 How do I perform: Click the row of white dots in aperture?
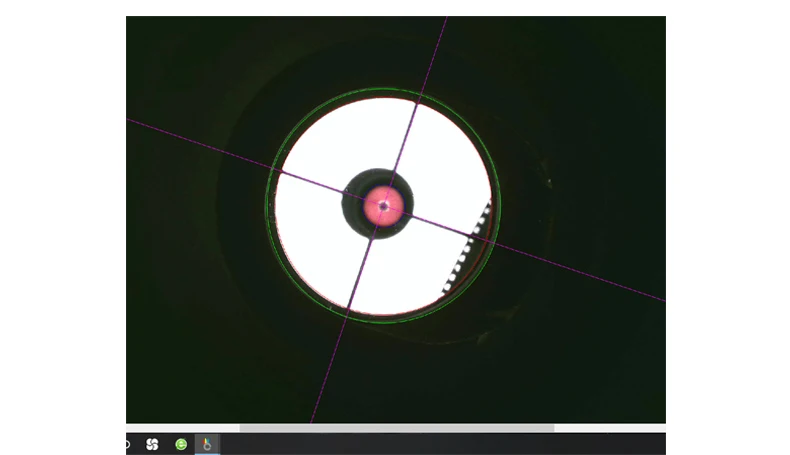tap(467, 247)
